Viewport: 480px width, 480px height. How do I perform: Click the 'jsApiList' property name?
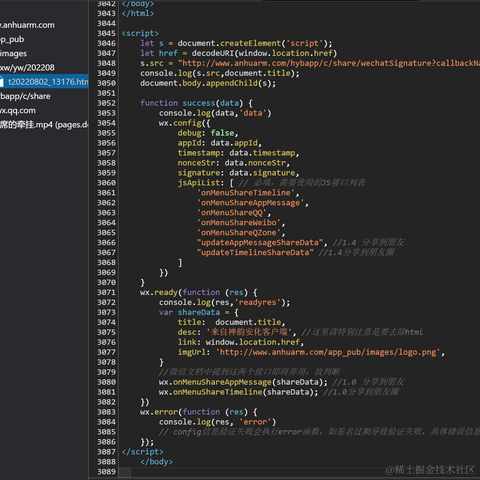199,183
